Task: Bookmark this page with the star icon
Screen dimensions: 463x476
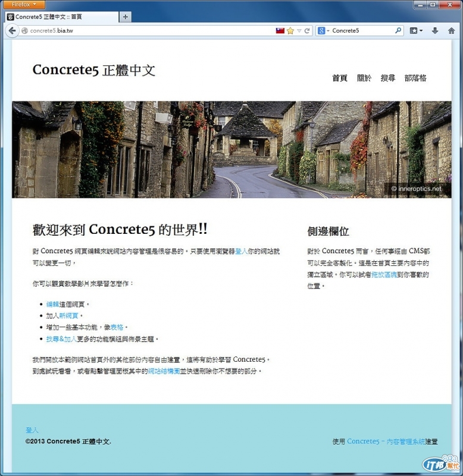Action: (x=290, y=31)
